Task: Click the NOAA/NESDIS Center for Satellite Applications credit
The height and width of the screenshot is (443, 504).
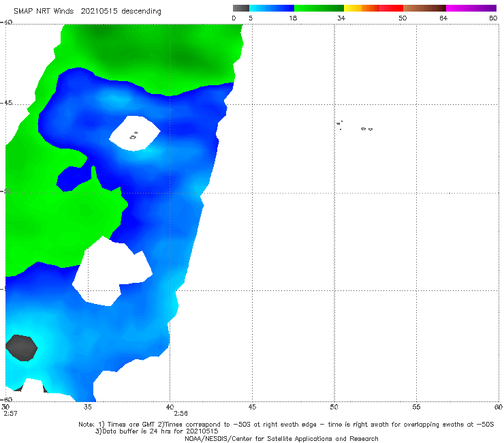Action: [x=281, y=439]
